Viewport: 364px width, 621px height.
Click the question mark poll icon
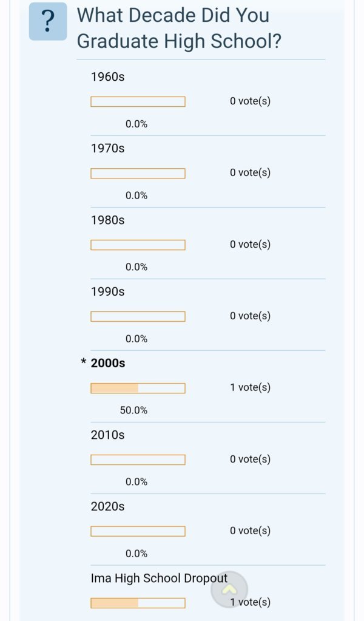(48, 21)
